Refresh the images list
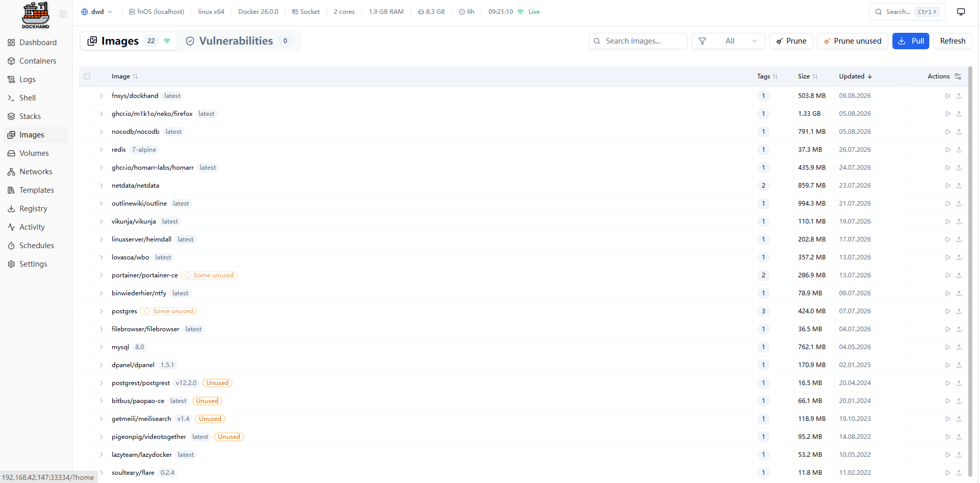Screen dimensions: 980x483 click(953, 41)
